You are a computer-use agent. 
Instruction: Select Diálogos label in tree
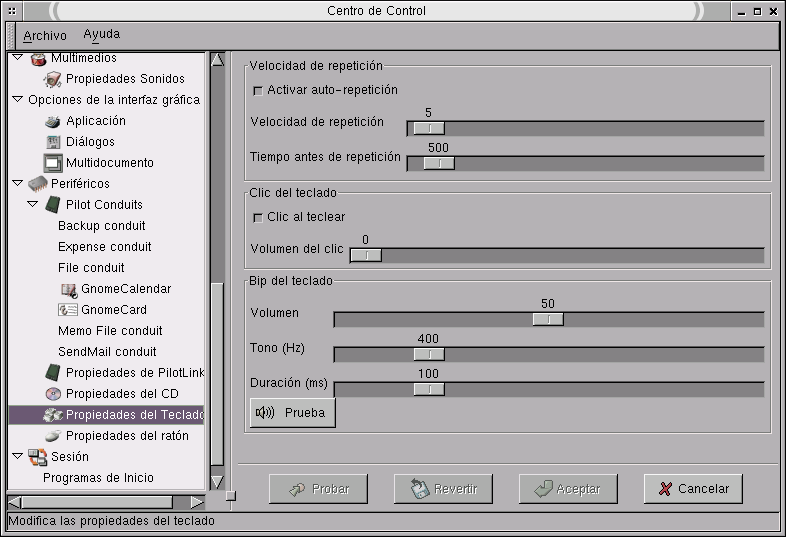pyautogui.click(x=90, y=142)
